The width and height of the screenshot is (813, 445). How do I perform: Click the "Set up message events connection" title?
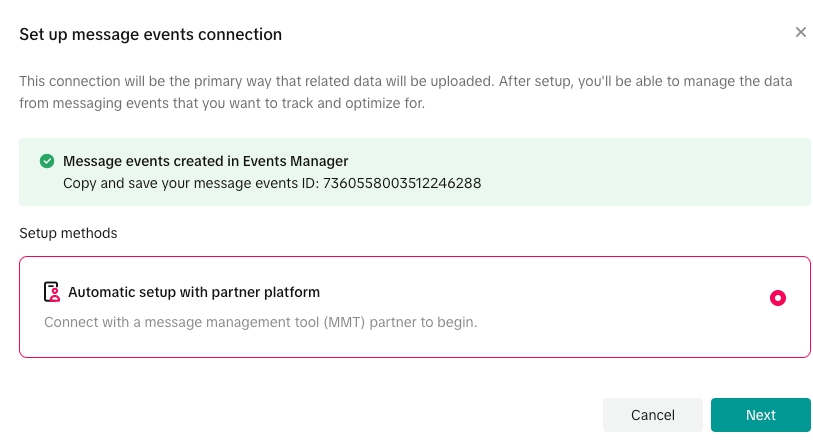coord(150,34)
